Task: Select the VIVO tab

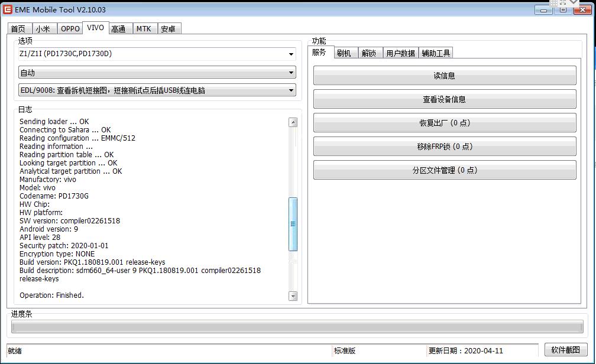Action: click(x=95, y=28)
